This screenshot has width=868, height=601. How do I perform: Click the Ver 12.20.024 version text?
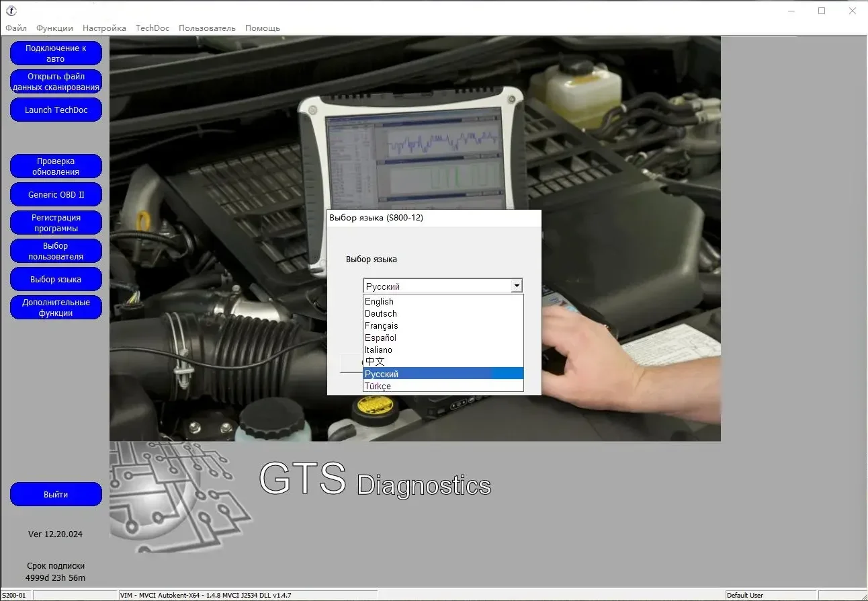pyautogui.click(x=56, y=534)
